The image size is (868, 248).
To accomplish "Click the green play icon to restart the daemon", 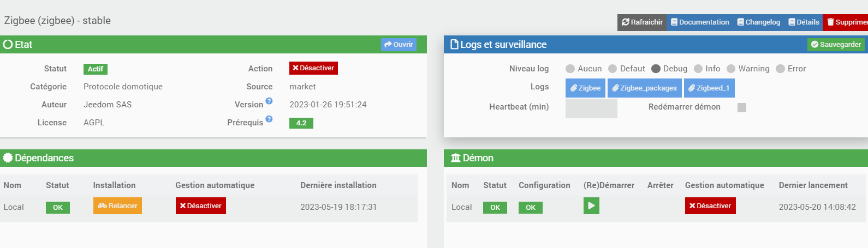I will [591, 206].
